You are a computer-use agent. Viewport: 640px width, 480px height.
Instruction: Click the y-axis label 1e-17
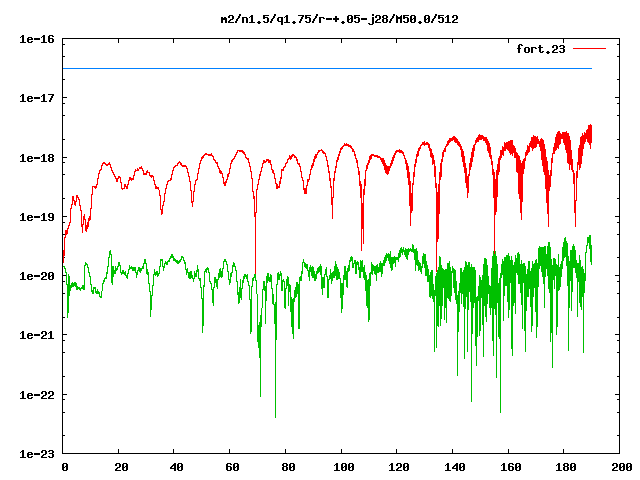pyautogui.click(x=37, y=98)
